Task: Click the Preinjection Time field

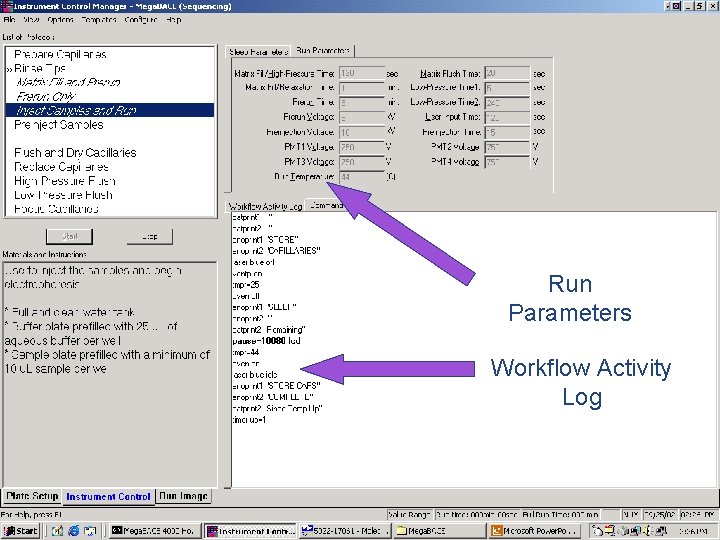Action: pyautogui.click(x=507, y=132)
